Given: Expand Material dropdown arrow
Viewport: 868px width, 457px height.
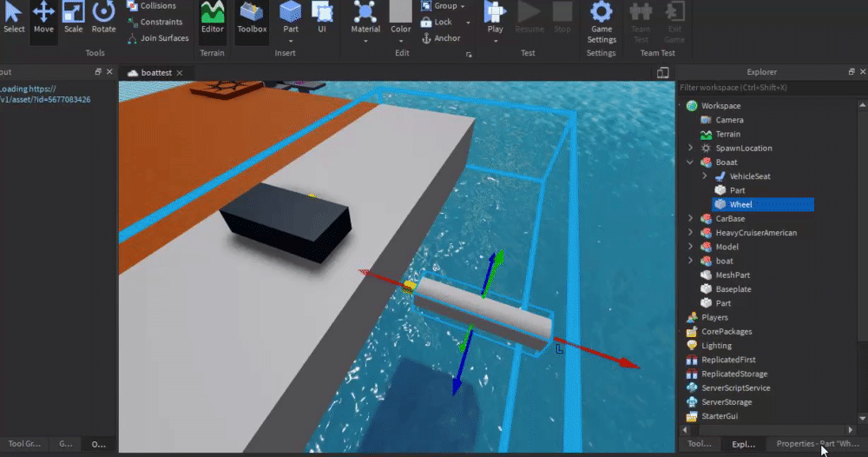Looking at the screenshot, I should (365, 41).
